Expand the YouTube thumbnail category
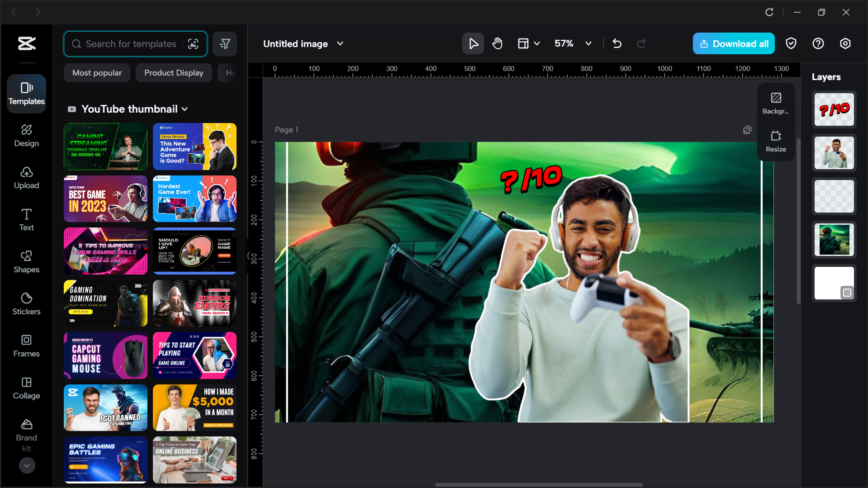The height and width of the screenshot is (488, 868). click(x=185, y=109)
